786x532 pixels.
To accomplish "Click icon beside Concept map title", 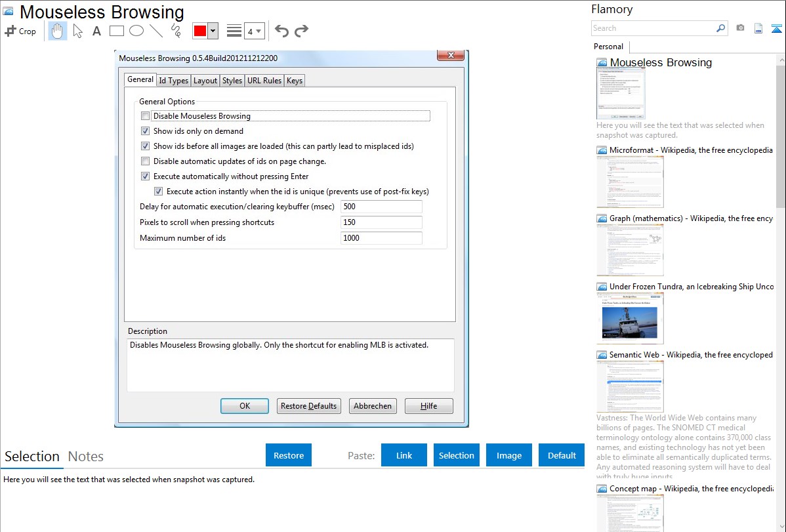I will tap(602, 488).
